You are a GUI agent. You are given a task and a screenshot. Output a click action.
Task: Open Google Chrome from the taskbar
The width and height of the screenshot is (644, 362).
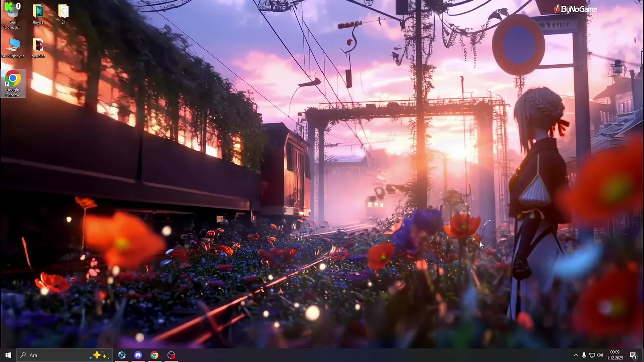point(154,355)
